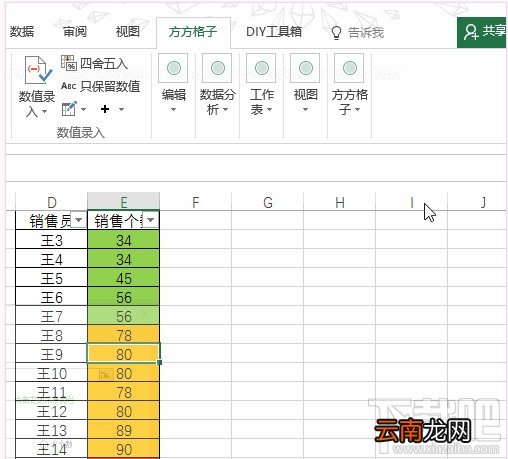Open the 销售员 filter dropdown
508x459 pixels.
(x=79, y=220)
